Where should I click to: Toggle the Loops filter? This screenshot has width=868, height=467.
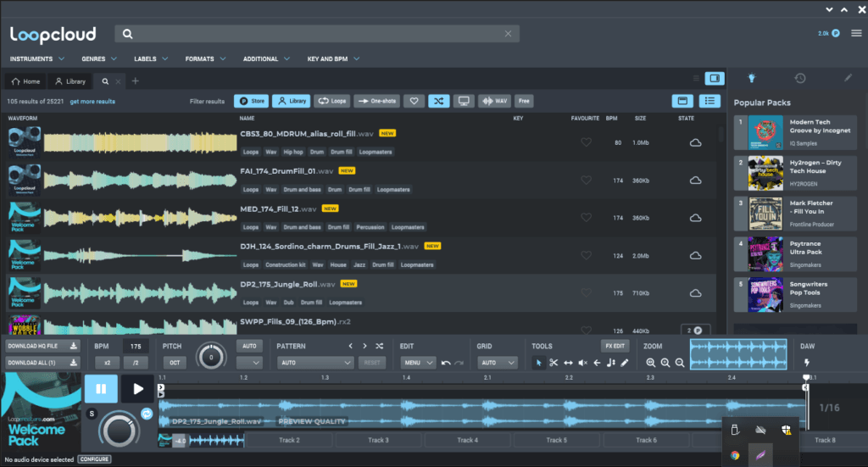click(x=332, y=101)
